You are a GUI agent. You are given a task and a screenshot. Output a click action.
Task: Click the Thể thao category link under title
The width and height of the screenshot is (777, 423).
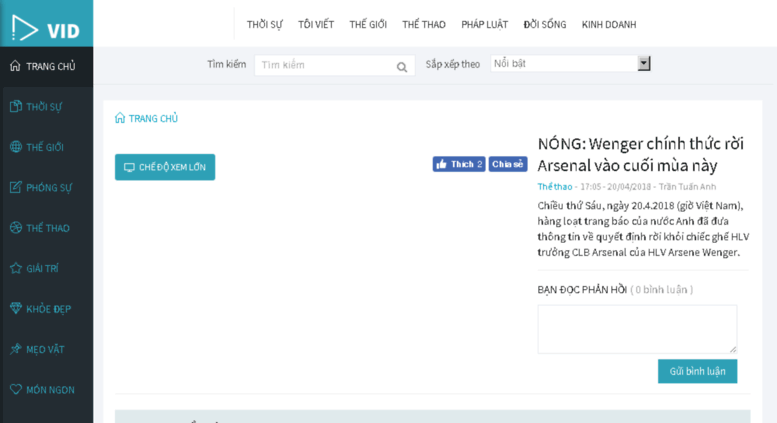click(x=555, y=187)
